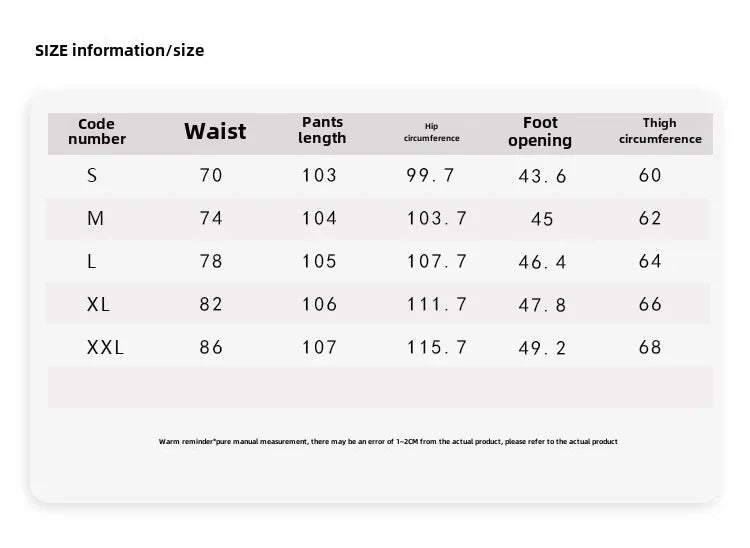Viewport: 750px width, 548px height.
Task: Click the size M row label
Action: (x=95, y=218)
